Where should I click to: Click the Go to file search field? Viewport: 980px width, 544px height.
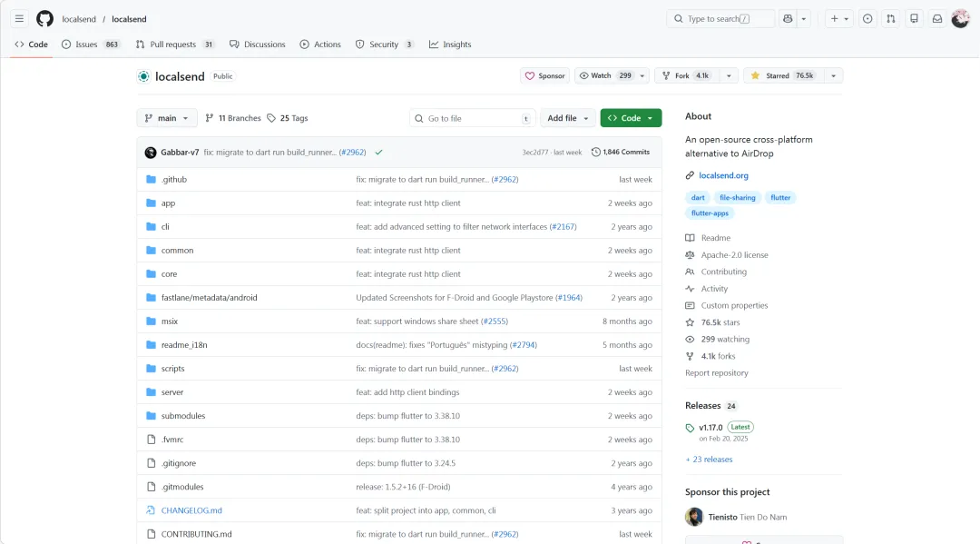click(473, 118)
